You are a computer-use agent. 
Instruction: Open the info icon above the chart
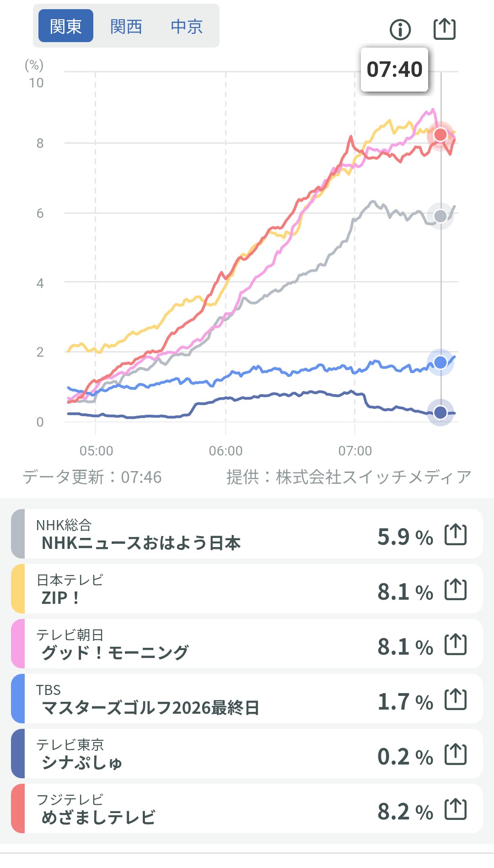click(400, 30)
